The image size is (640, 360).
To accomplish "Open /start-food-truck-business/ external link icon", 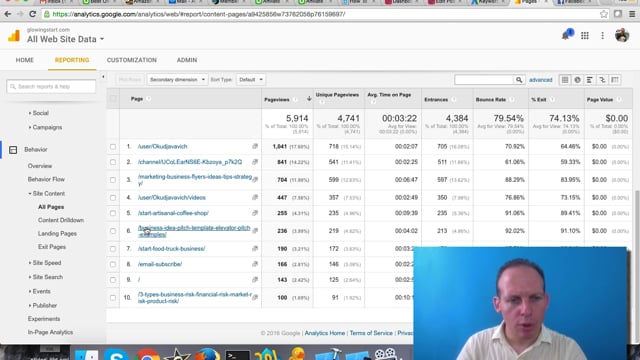I will 255,249.
